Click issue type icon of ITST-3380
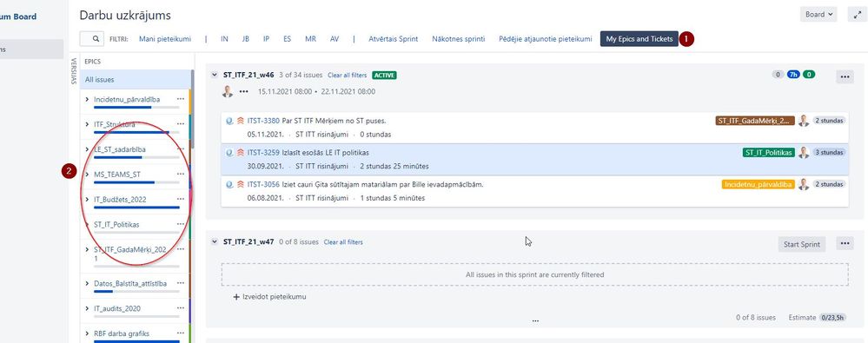The width and height of the screenshot is (868, 343). (x=229, y=122)
